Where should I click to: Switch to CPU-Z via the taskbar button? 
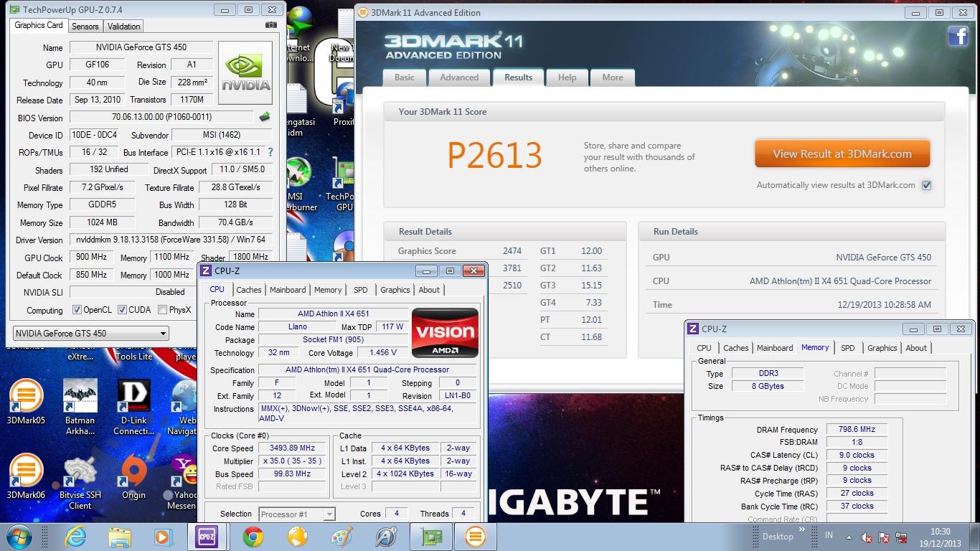click(x=207, y=536)
